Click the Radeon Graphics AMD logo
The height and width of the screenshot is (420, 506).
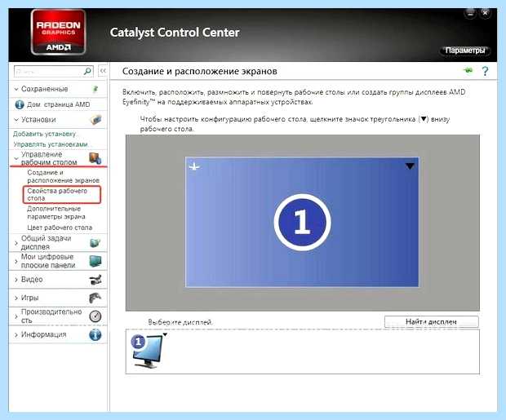pos(59,32)
